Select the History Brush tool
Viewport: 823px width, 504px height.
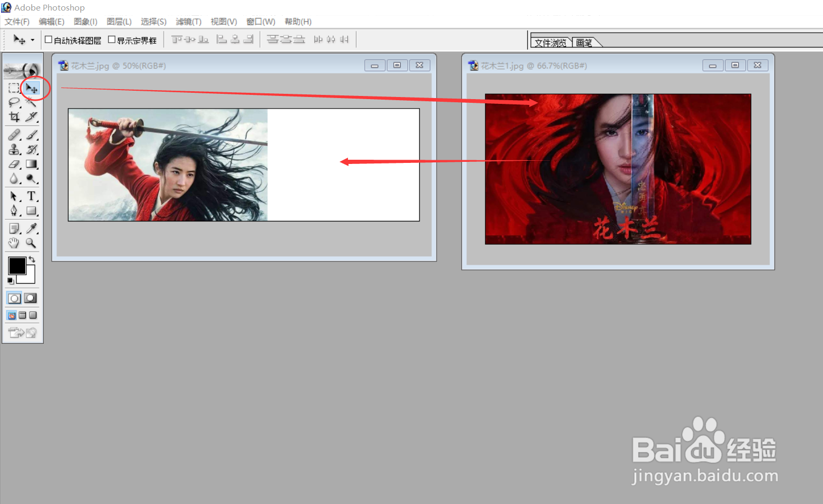(32, 150)
